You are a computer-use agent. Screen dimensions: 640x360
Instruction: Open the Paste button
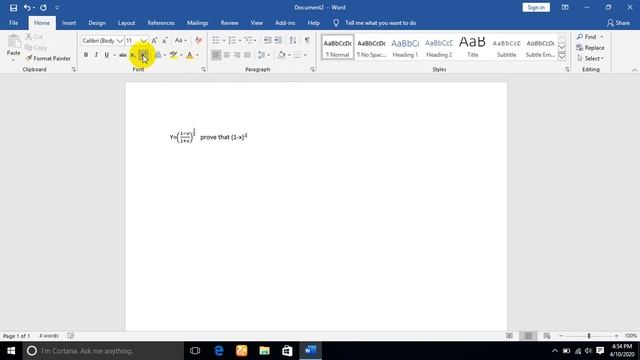pos(13,48)
